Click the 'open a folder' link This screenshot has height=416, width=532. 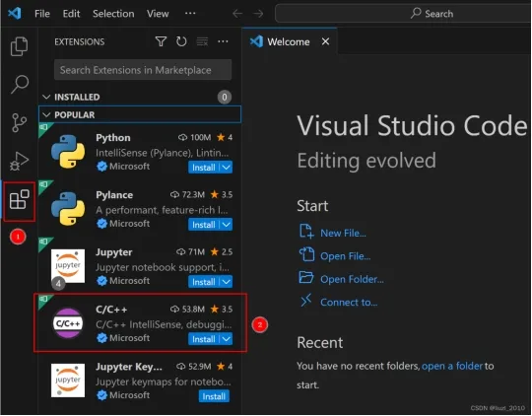(x=452, y=366)
